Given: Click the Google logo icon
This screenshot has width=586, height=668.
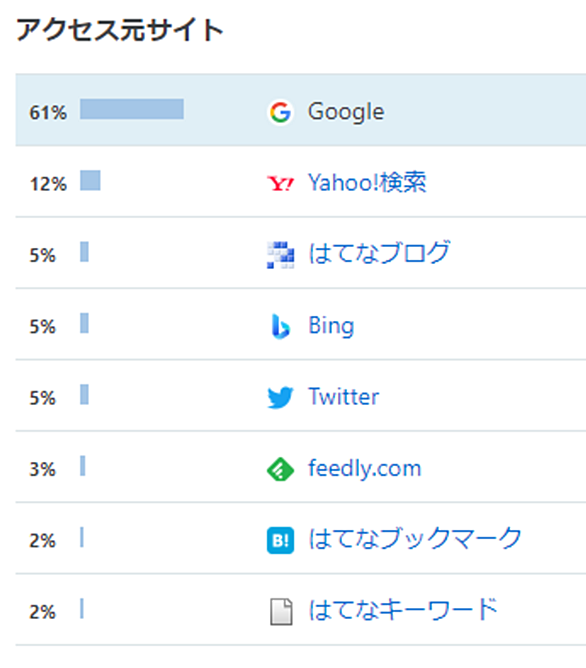Looking at the screenshot, I should (280, 112).
